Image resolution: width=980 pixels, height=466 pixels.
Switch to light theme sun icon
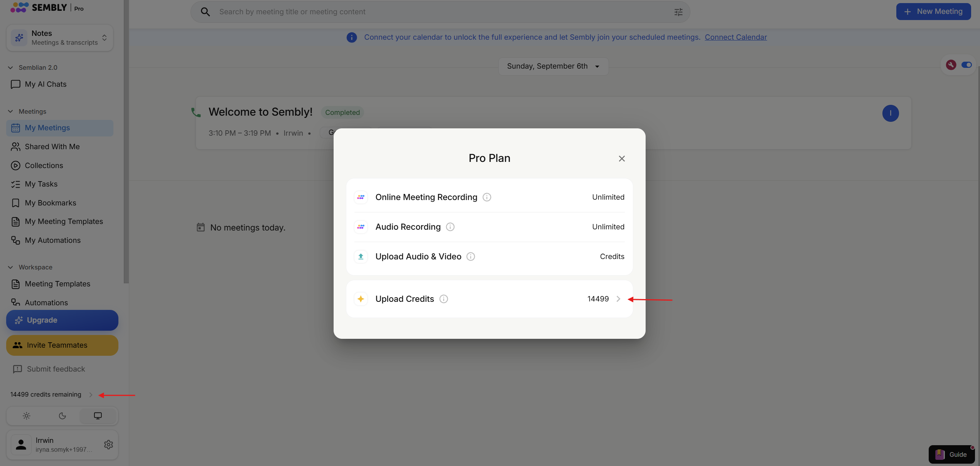click(26, 416)
